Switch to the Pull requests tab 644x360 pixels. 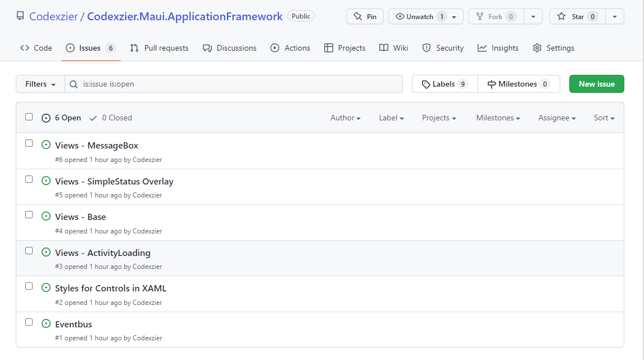pyautogui.click(x=160, y=48)
